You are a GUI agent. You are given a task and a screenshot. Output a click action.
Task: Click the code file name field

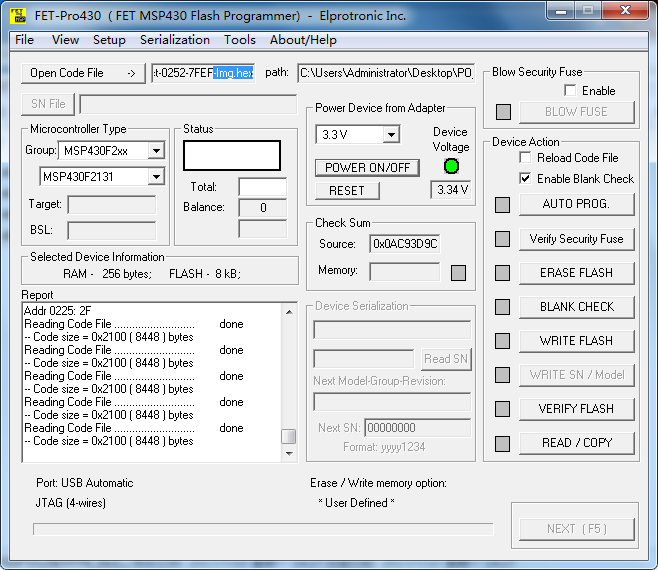coord(203,73)
